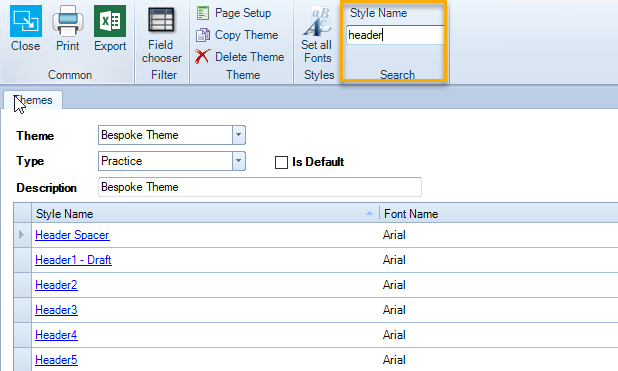The image size is (618, 371).
Task: Click Copy Theme
Action: point(237,35)
